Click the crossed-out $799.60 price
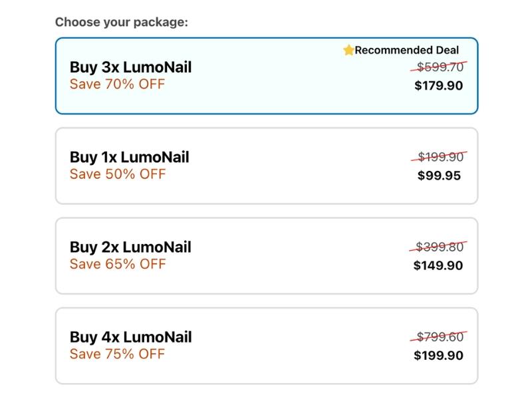The width and height of the screenshot is (532, 399). tap(439, 336)
